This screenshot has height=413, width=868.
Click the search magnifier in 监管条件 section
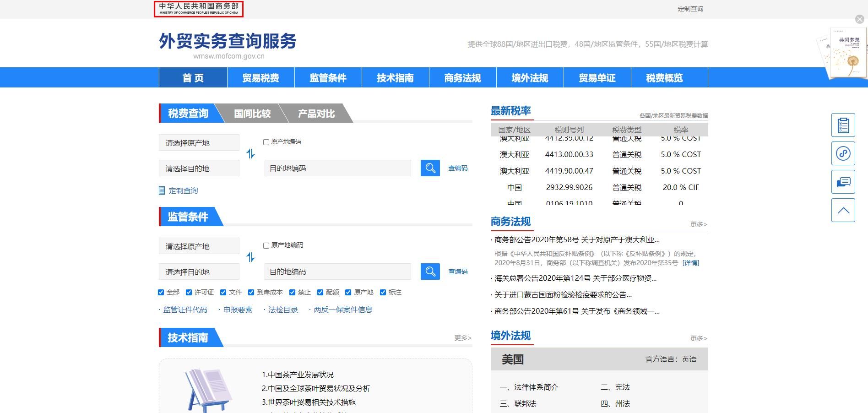point(429,272)
